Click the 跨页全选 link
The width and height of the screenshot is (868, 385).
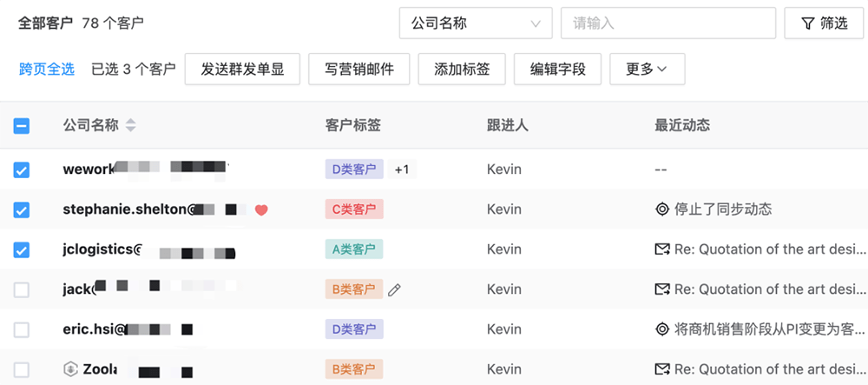tap(47, 70)
